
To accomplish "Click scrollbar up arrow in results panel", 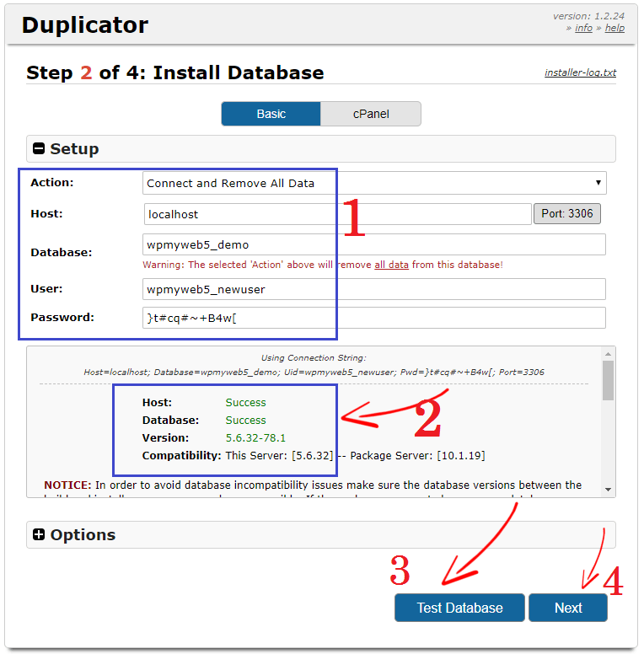I will pyautogui.click(x=608, y=354).
